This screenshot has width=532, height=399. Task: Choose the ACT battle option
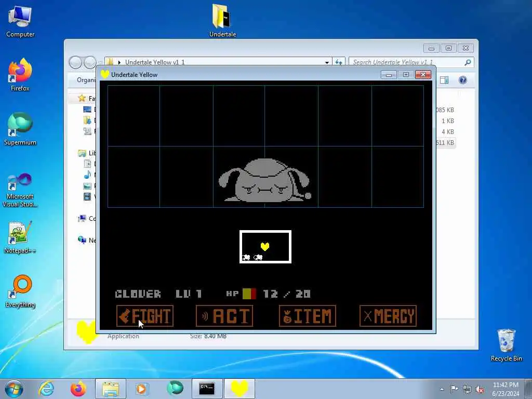[224, 316]
